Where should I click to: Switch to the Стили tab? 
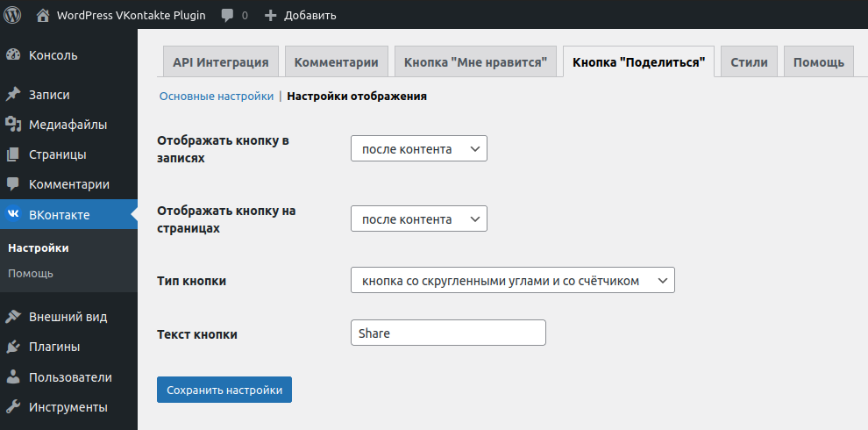click(x=749, y=61)
